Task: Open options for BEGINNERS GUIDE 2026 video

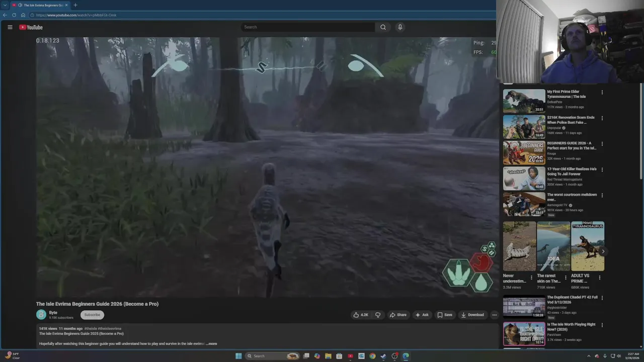Action: (x=602, y=144)
